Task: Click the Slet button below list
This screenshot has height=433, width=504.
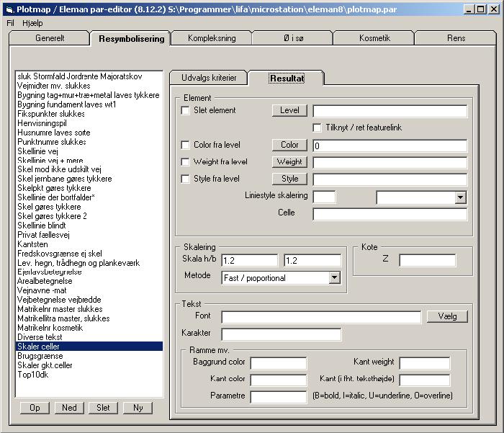Action: [103, 408]
